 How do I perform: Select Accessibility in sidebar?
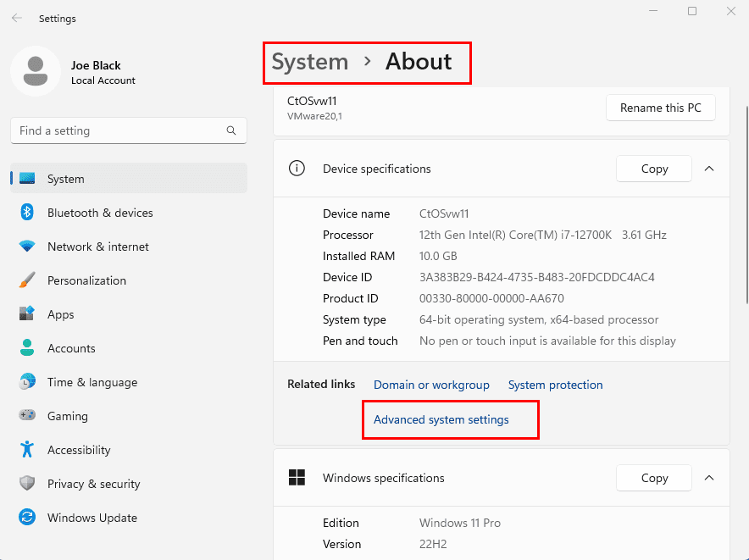click(129, 450)
